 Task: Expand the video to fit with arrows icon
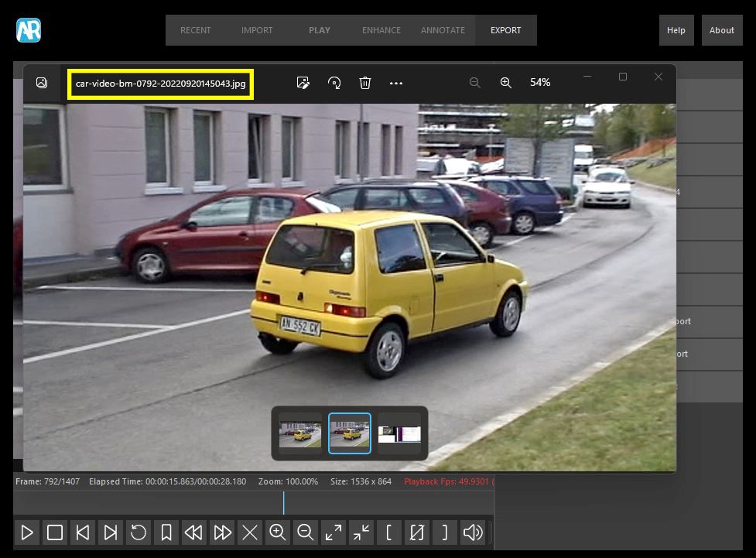(334, 532)
